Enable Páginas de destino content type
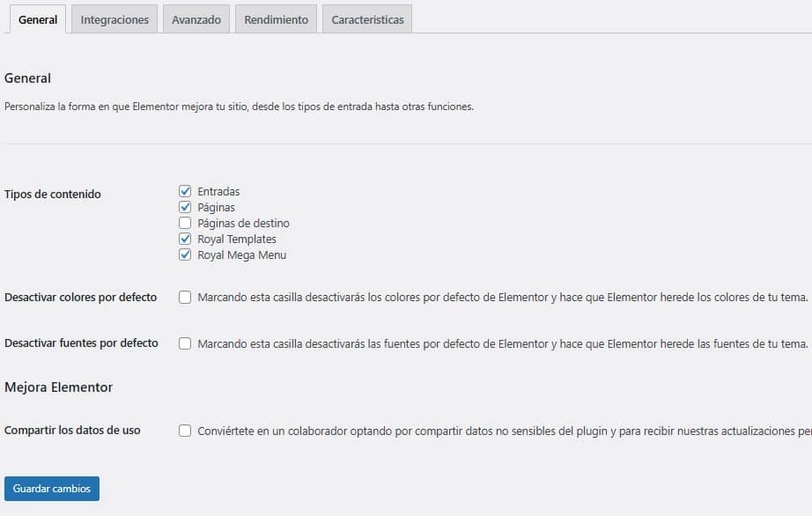 point(185,223)
